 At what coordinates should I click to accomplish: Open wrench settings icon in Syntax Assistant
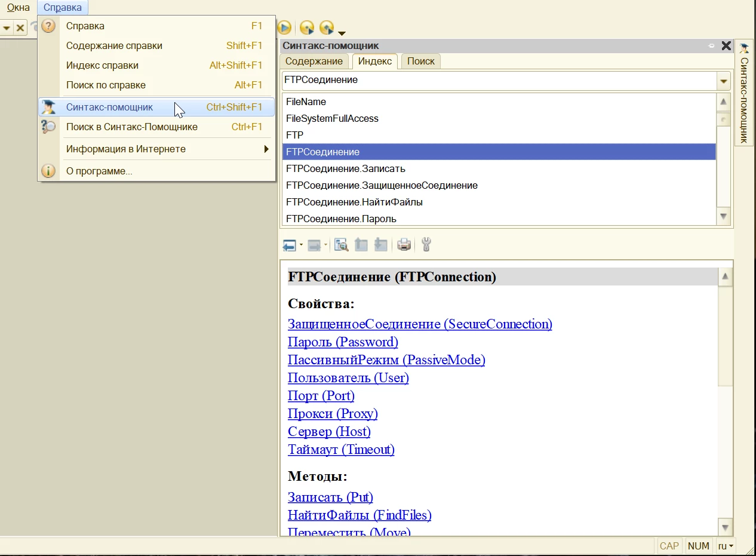click(426, 244)
